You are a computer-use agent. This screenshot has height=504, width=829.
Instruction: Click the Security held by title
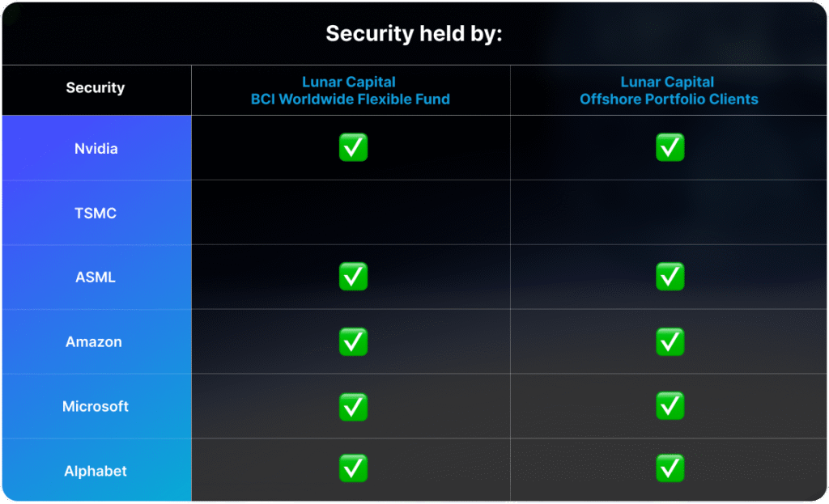(414, 34)
